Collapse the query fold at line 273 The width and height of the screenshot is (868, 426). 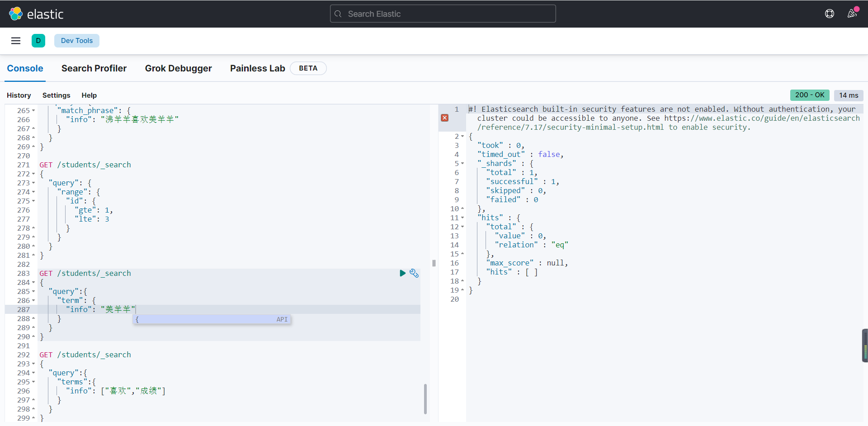(x=33, y=183)
